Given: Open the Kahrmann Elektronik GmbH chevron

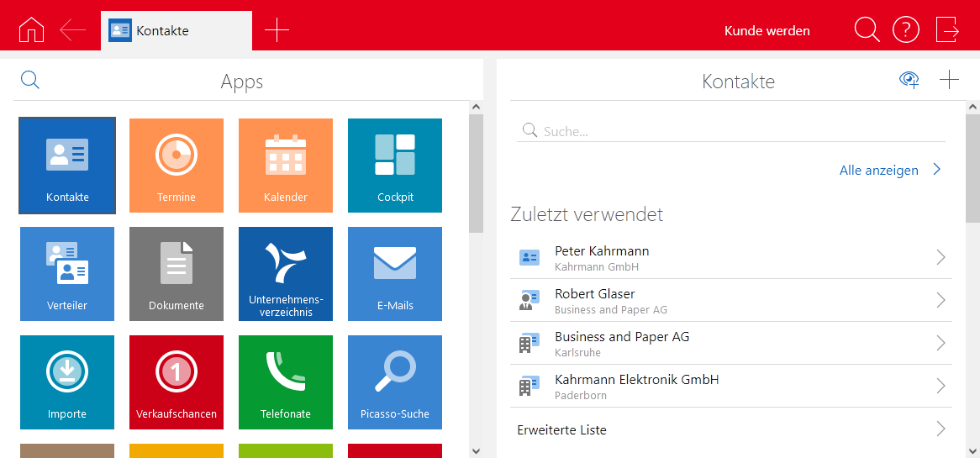Looking at the screenshot, I should [x=940, y=386].
